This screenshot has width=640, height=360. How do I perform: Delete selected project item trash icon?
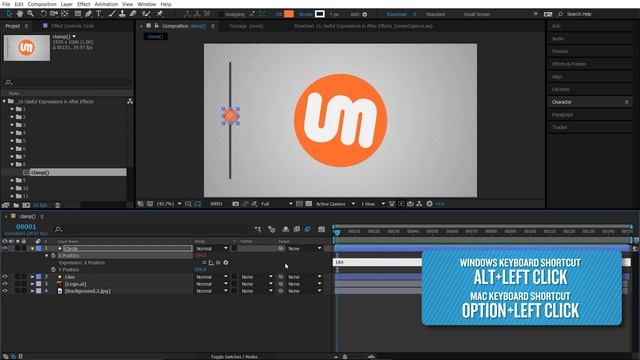coord(58,205)
